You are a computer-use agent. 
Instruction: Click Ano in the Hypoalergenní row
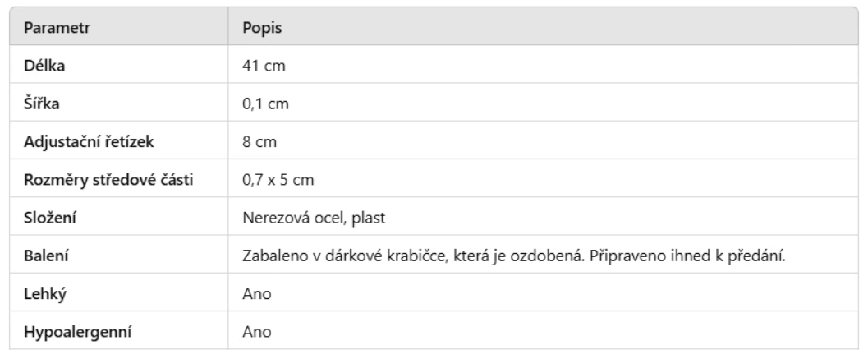pos(255,333)
